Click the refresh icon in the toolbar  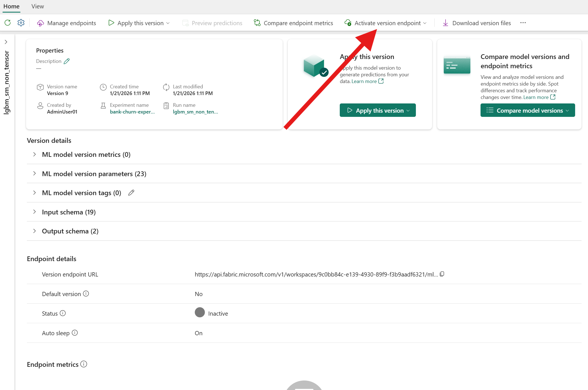tap(7, 23)
